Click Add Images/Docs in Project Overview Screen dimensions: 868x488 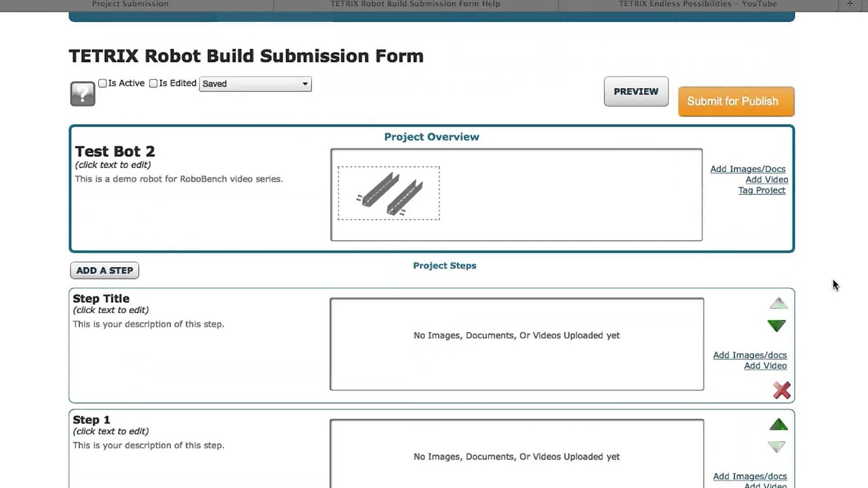(748, 169)
